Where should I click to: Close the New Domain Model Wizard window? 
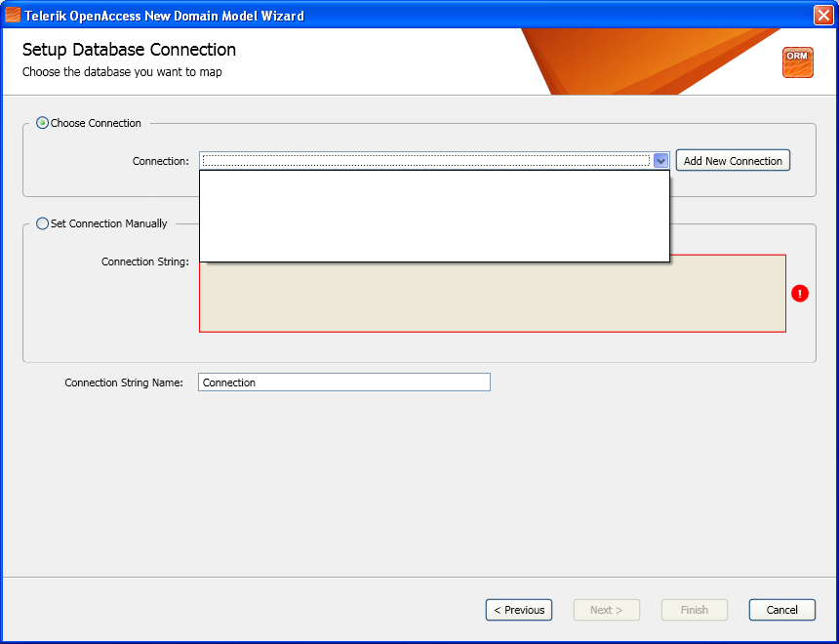[x=823, y=16]
